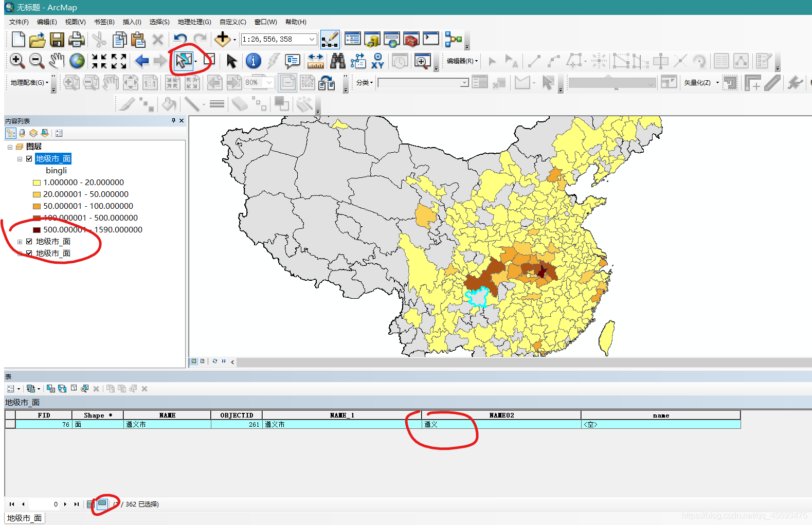The image size is (812, 525).
Task: Open the map scale dropdown
Action: [x=312, y=39]
